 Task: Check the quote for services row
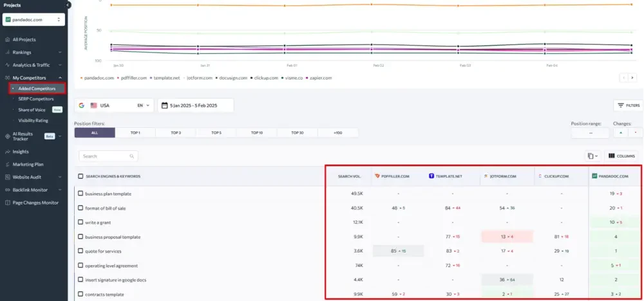[x=80, y=251]
